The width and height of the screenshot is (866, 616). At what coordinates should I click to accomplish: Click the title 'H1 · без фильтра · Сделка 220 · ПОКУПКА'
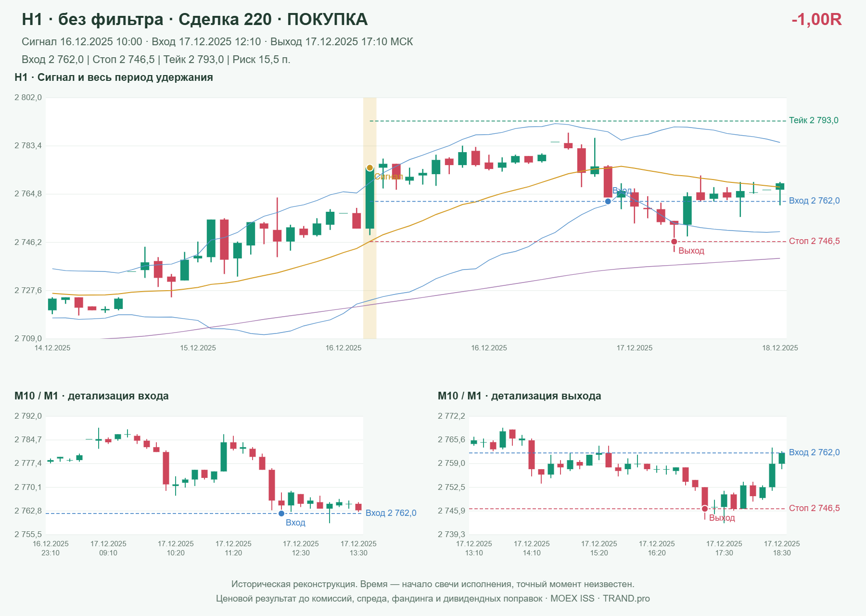pos(195,20)
